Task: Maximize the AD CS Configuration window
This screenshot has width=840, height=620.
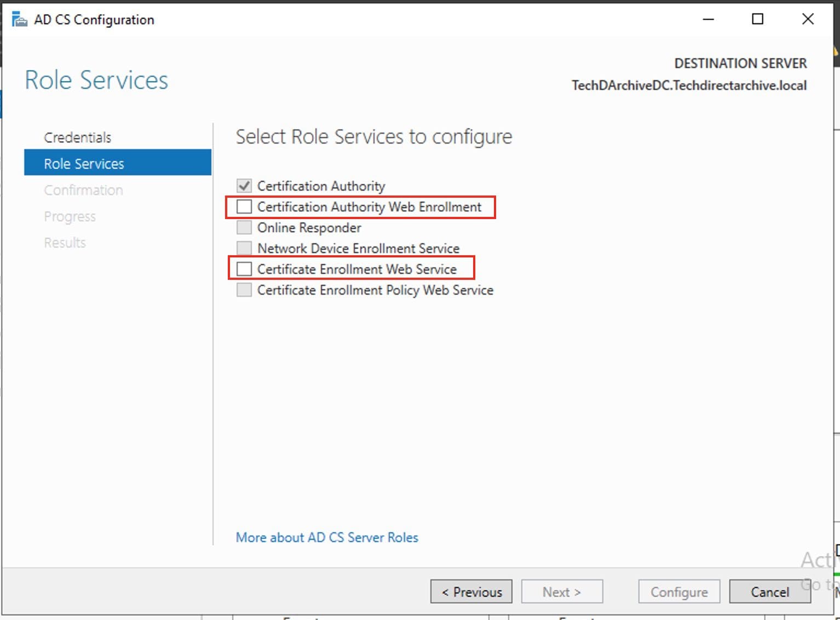Action: point(757,19)
